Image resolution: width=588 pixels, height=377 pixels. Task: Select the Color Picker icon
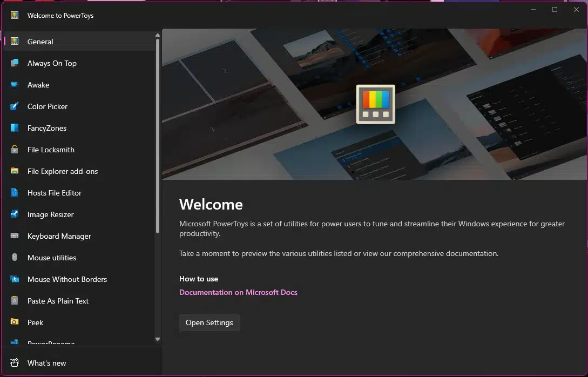[x=15, y=106]
